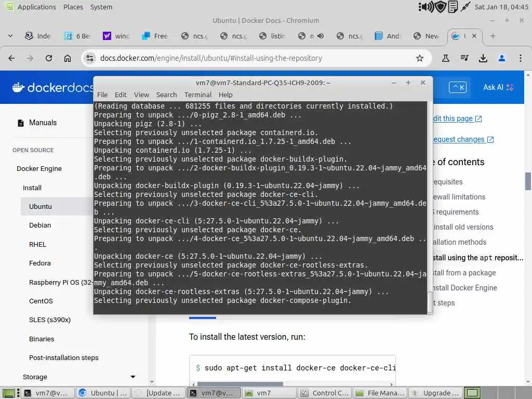Open the Fedora install page
The height and width of the screenshot is (399, 532).
pyautogui.click(x=40, y=263)
